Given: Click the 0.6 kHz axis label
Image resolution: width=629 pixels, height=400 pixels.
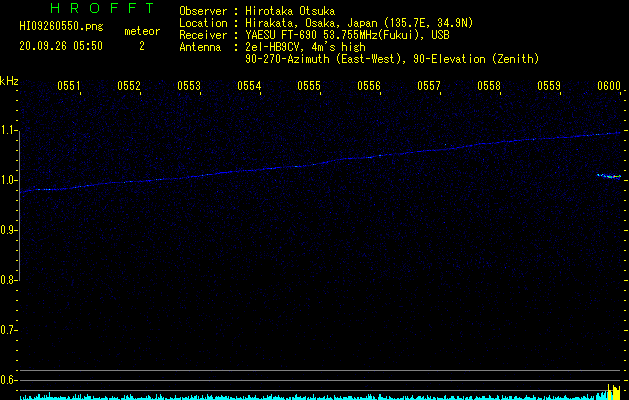Looking at the screenshot, I should [7, 380].
